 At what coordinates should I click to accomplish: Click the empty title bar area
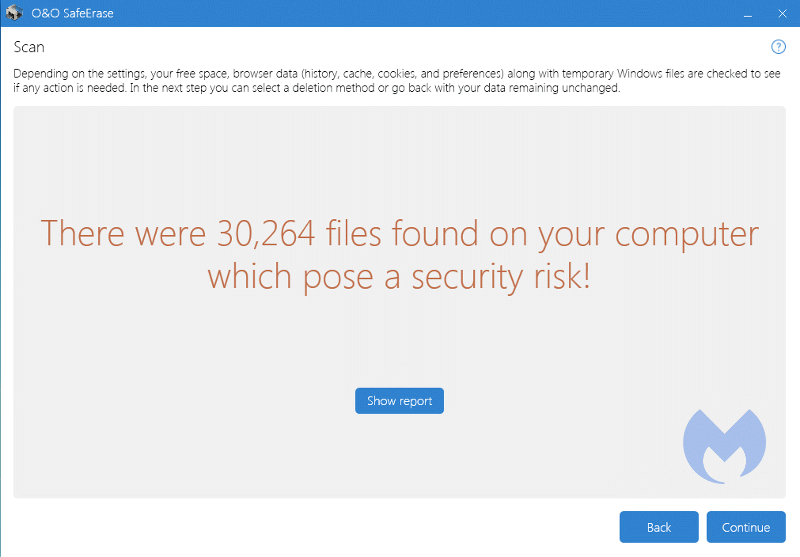point(400,13)
